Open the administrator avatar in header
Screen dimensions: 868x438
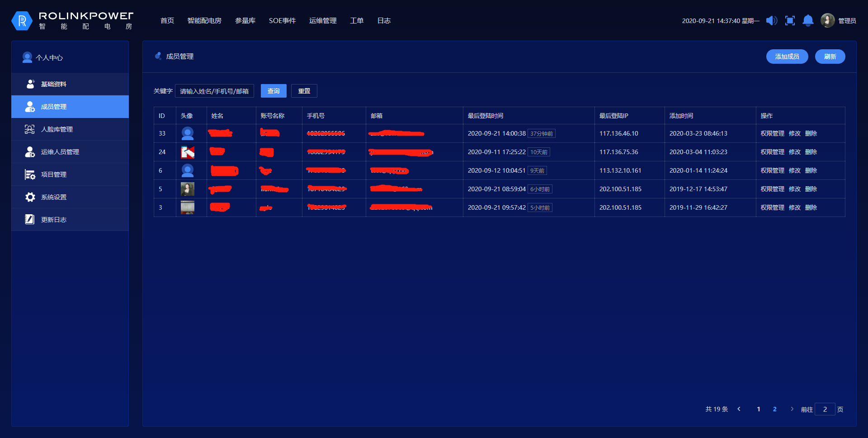(x=827, y=20)
